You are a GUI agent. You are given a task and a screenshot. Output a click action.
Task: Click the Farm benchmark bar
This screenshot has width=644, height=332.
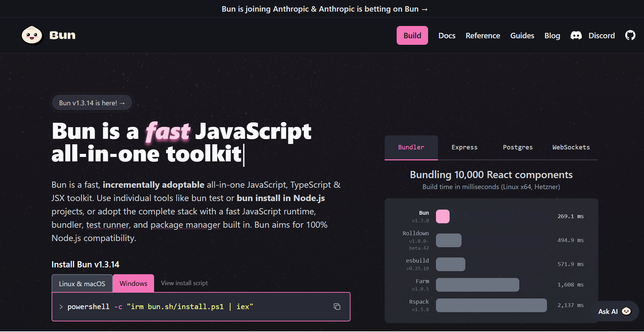[477, 285]
